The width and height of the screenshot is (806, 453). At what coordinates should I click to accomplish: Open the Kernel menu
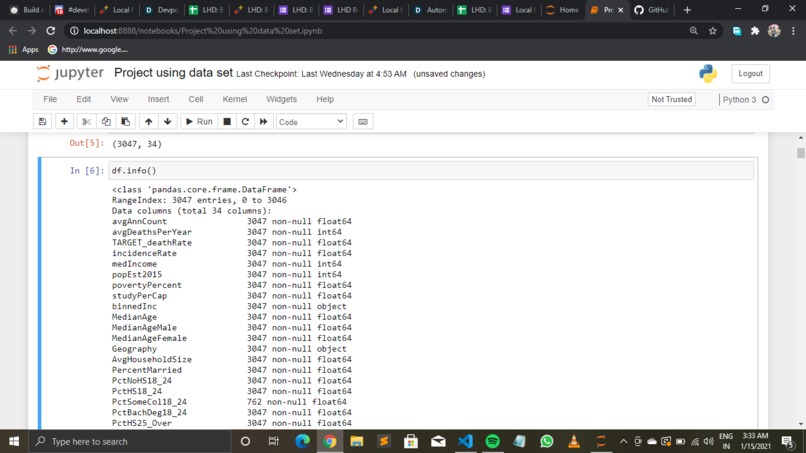point(234,99)
